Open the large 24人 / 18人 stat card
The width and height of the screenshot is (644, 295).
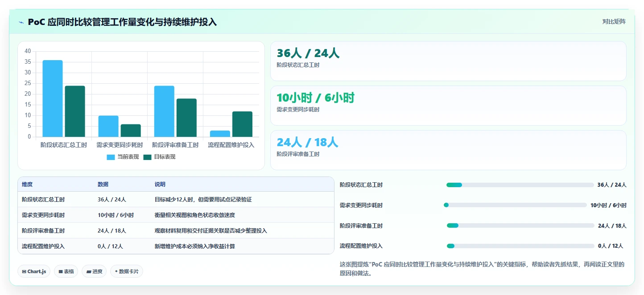click(448, 150)
